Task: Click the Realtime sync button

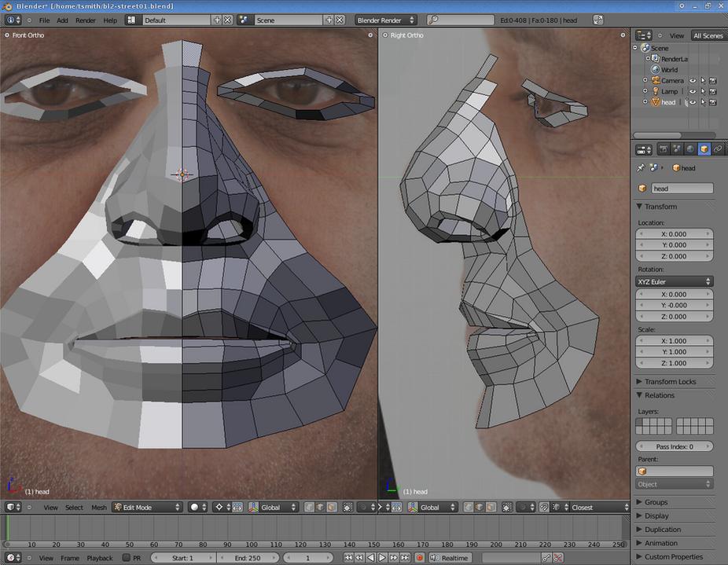Action: [449, 558]
